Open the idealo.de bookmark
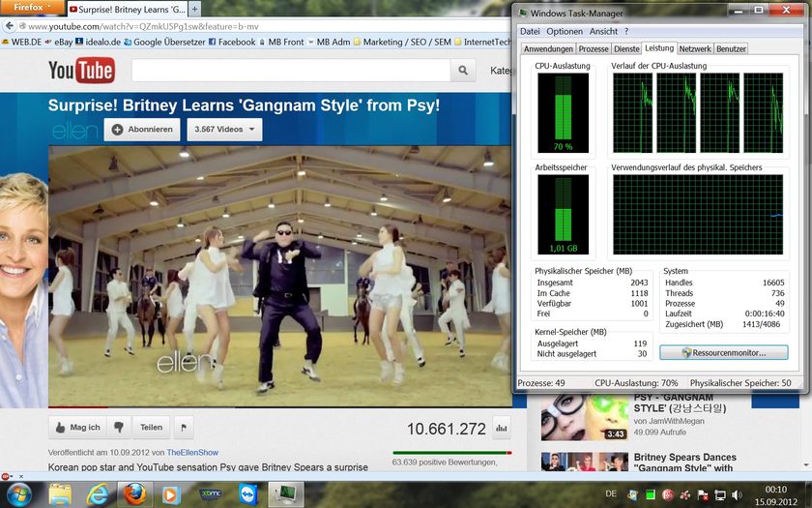Viewport: 812px width, 508px height. (98, 42)
